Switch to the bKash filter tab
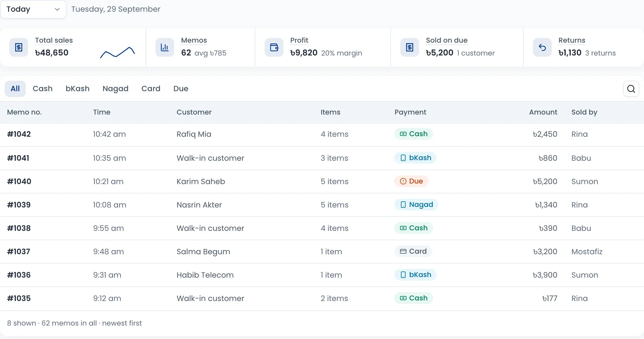The image size is (644, 339). point(77,89)
